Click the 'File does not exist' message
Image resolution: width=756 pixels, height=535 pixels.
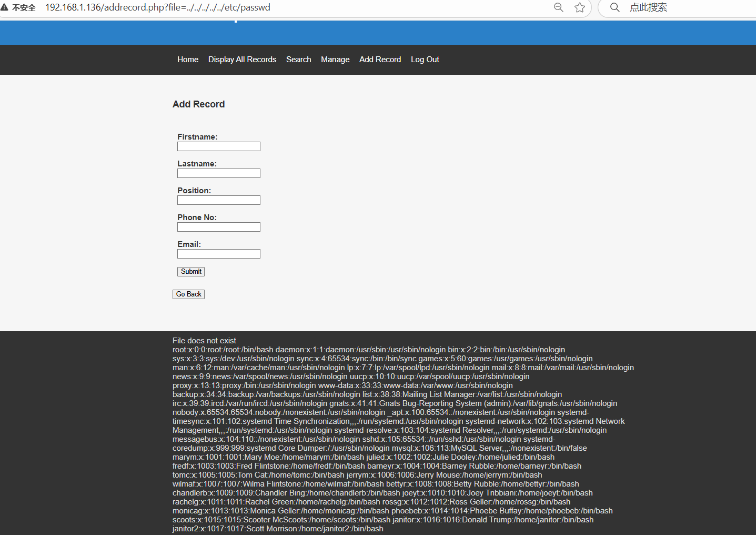[x=204, y=341]
